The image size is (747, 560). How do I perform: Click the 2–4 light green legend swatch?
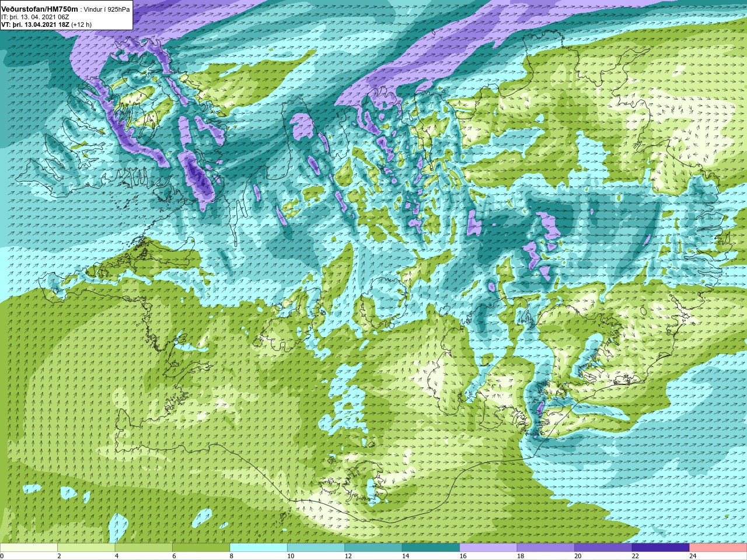[x=86, y=548]
